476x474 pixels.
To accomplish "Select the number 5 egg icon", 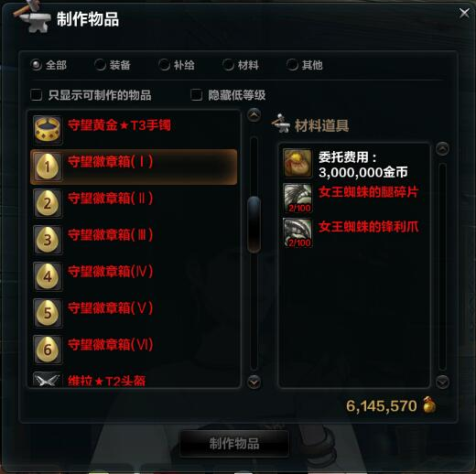I will coord(48,313).
